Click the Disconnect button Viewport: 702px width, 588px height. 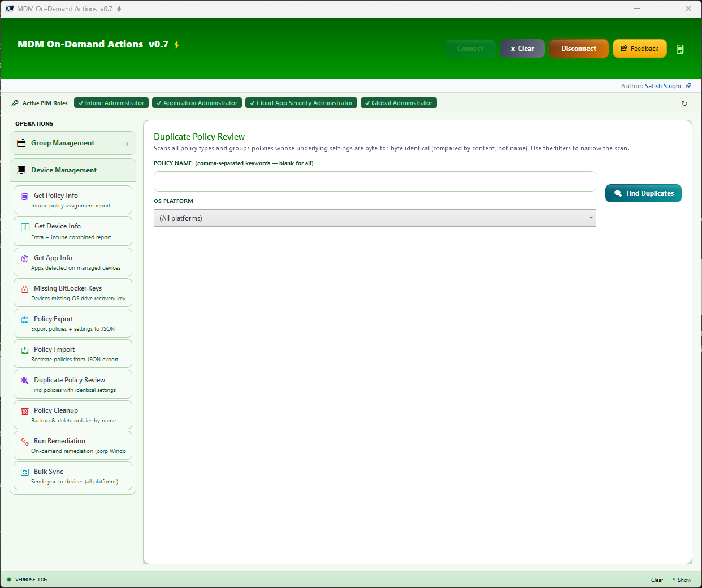click(579, 49)
